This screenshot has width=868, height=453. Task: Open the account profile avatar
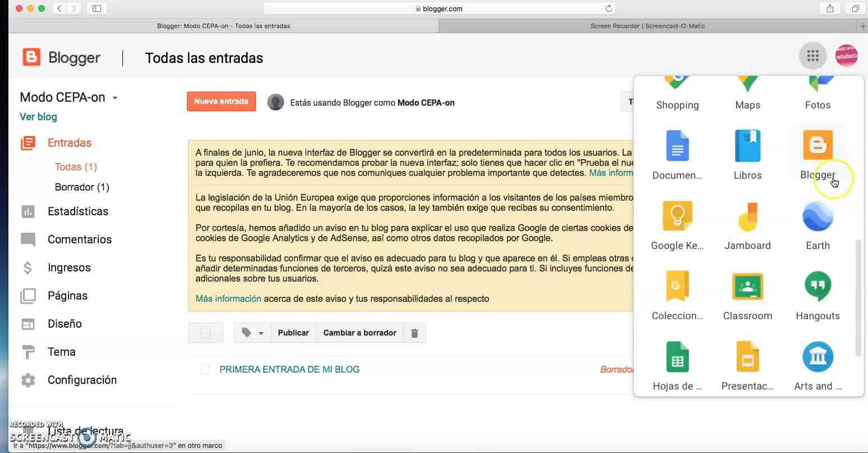pos(846,56)
